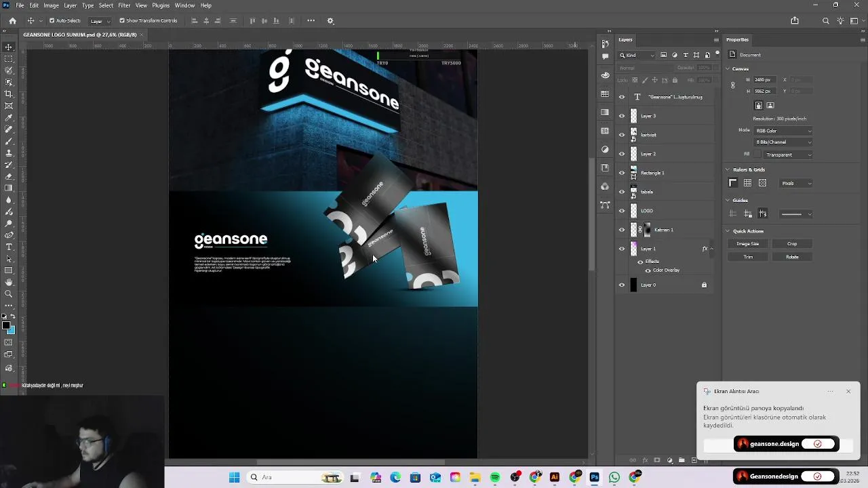The image size is (868, 488).
Task: Click the Lock all icon in Layers panel
Action: tap(675, 80)
